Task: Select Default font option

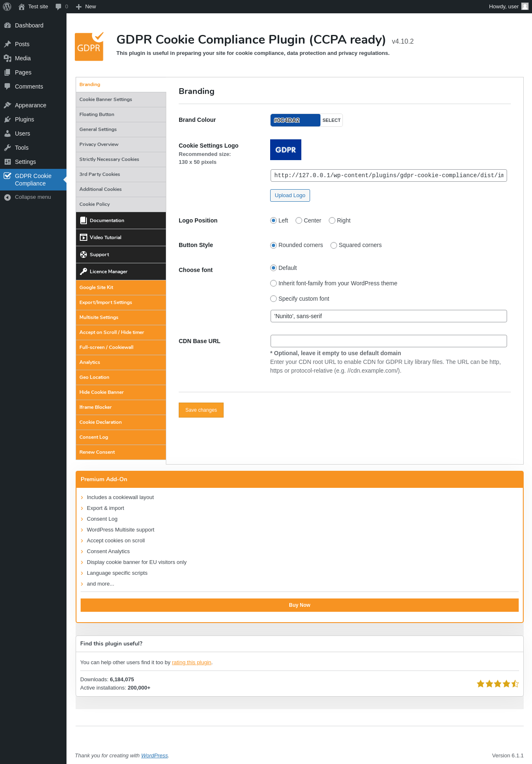Action: pos(273,268)
